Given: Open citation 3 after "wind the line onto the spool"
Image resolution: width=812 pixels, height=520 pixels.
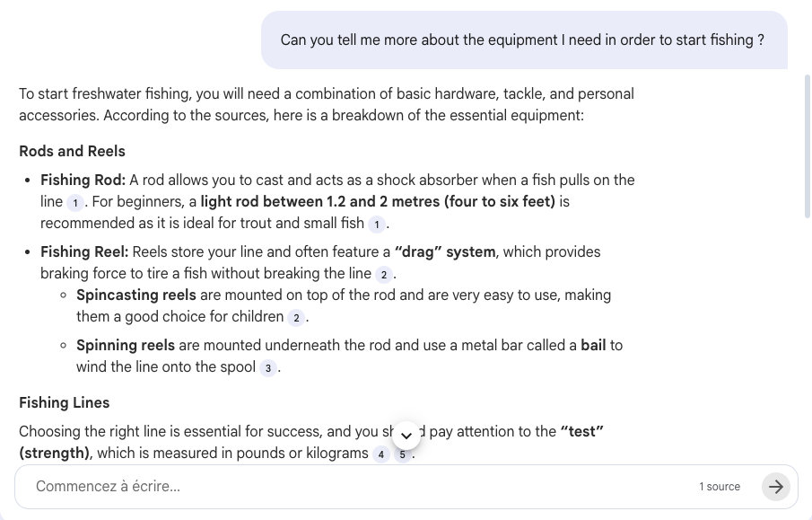Looking at the screenshot, I should (x=267, y=368).
